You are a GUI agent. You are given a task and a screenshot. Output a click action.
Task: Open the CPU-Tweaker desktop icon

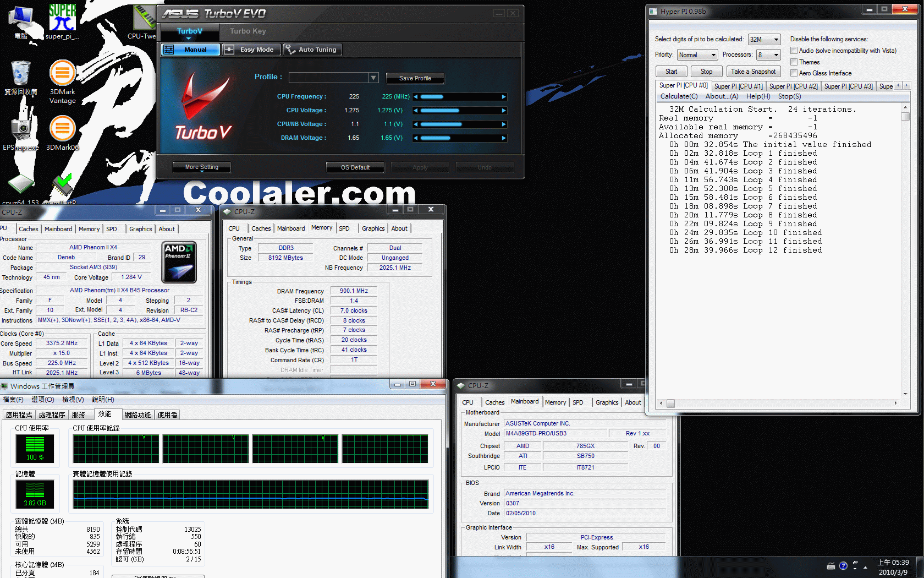tap(144, 22)
